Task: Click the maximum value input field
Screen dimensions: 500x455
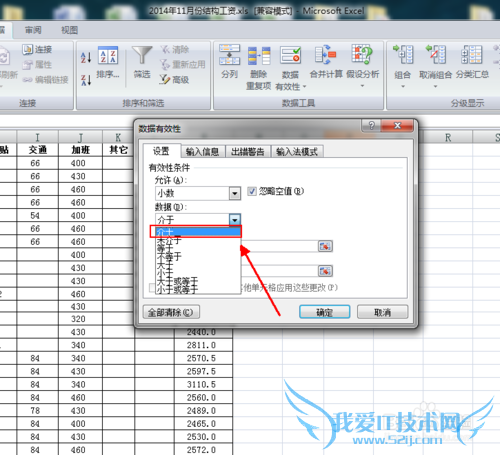Action: click(279, 271)
